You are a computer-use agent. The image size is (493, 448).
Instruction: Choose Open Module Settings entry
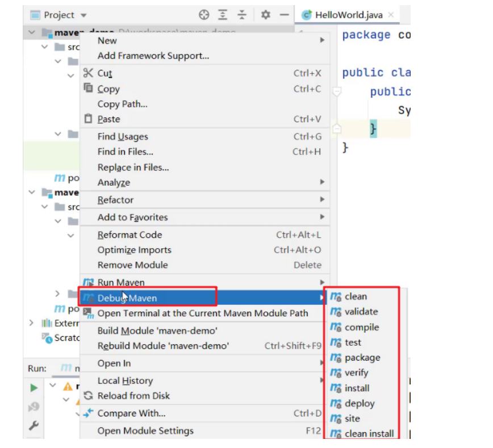click(203, 431)
